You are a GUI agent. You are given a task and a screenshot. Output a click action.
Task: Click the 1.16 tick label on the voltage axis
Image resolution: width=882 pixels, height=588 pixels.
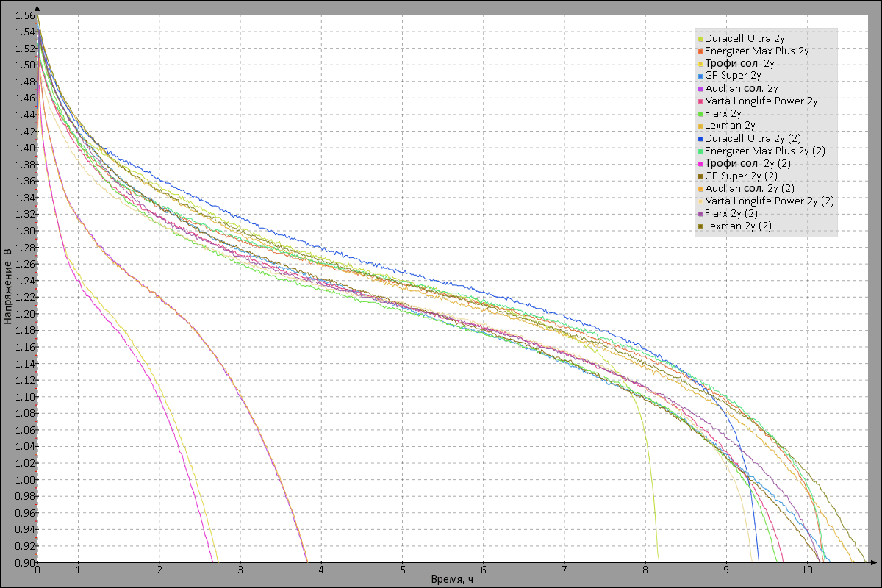pos(24,347)
